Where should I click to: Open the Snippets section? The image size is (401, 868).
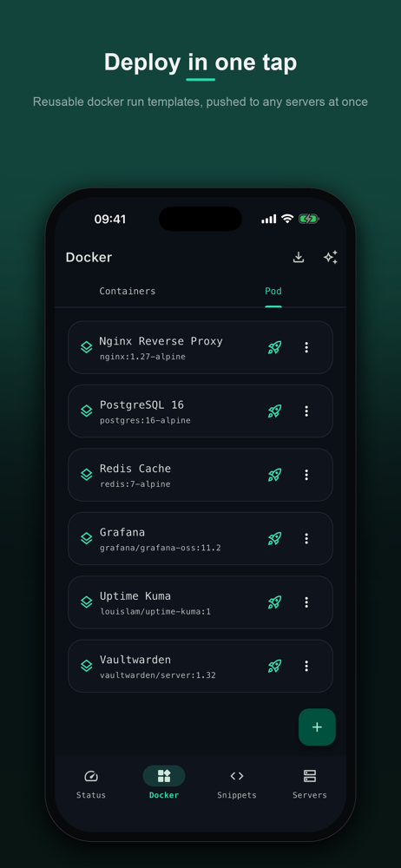coord(236,784)
